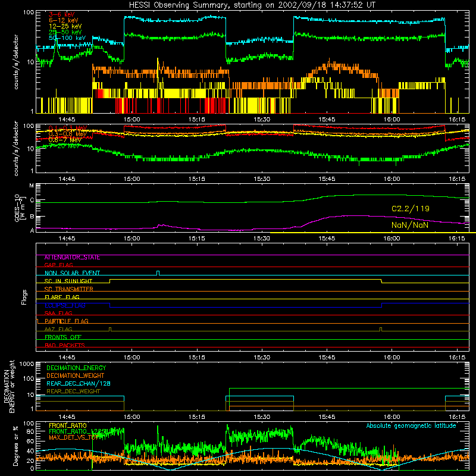This screenshot has width=476, height=476.
Task: Click the 15:45 tick under the MeV panel
Action: [x=327, y=179]
